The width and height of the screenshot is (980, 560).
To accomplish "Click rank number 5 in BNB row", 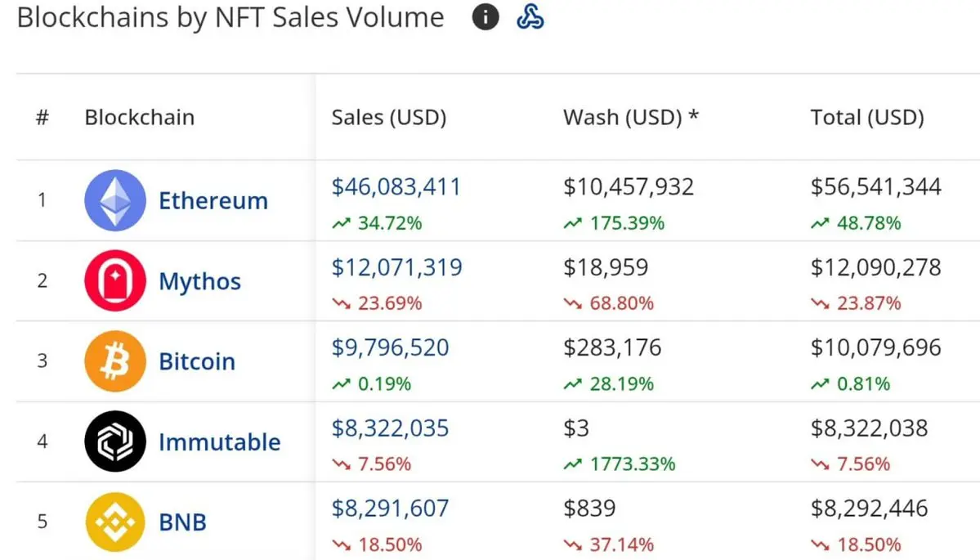I will pos(42,522).
